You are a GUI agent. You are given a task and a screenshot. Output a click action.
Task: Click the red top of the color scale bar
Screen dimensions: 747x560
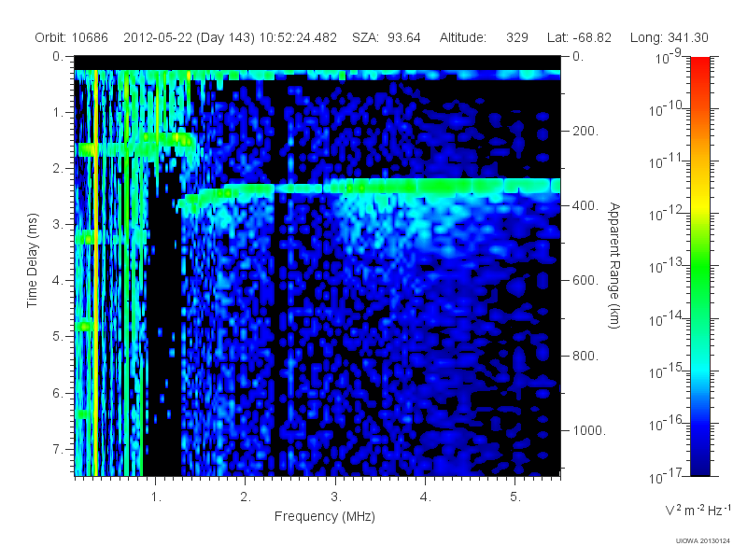[699, 64]
